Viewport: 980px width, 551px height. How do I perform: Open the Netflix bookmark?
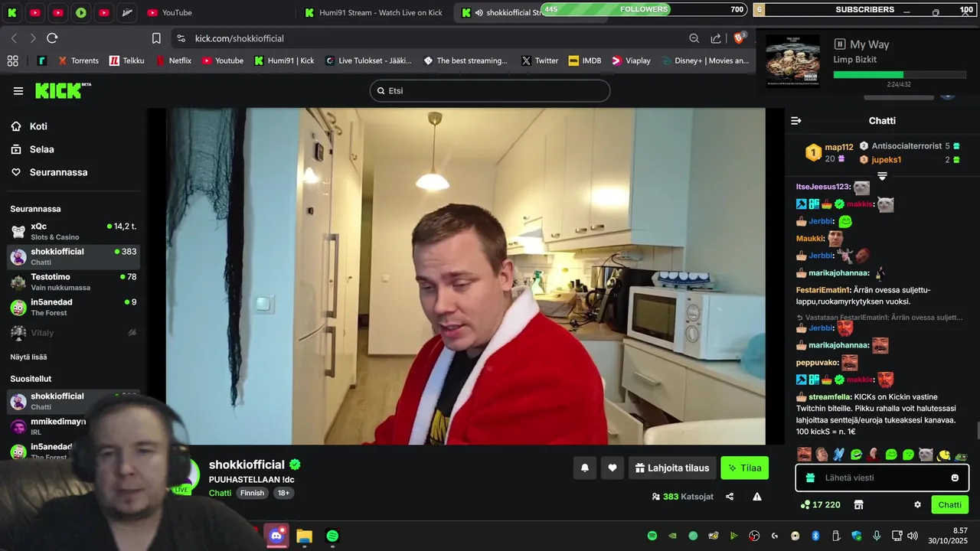click(x=173, y=60)
